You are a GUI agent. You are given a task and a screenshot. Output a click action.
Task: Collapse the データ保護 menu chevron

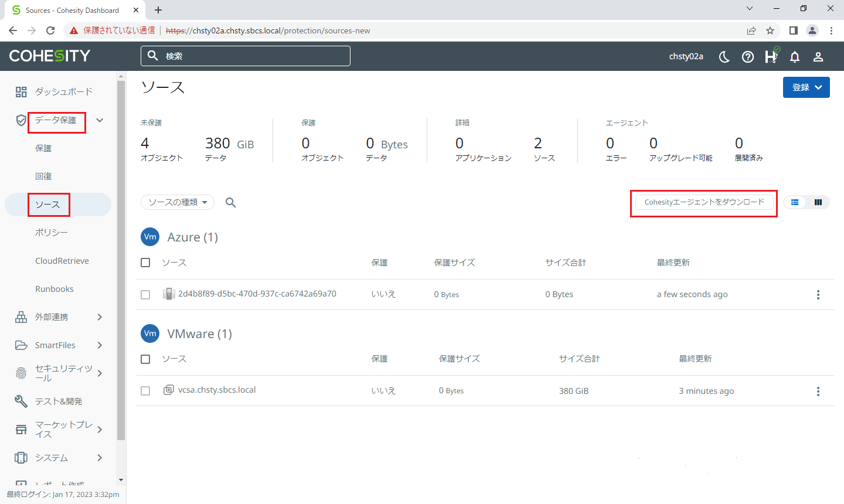click(x=100, y=120)
